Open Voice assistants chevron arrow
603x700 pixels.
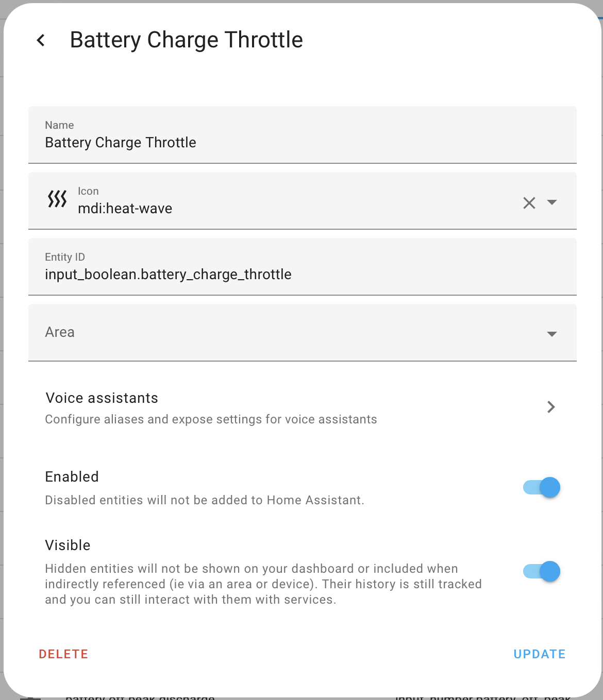[551, 407]
